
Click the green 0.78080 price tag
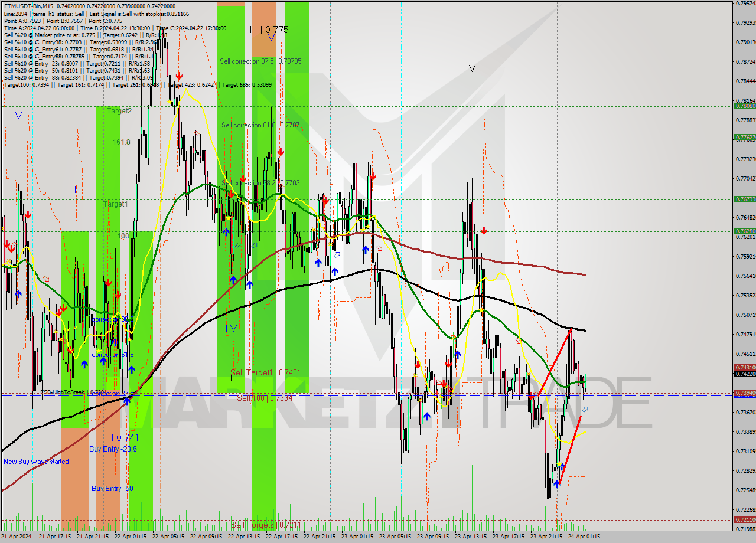click(x=744, y=106)
